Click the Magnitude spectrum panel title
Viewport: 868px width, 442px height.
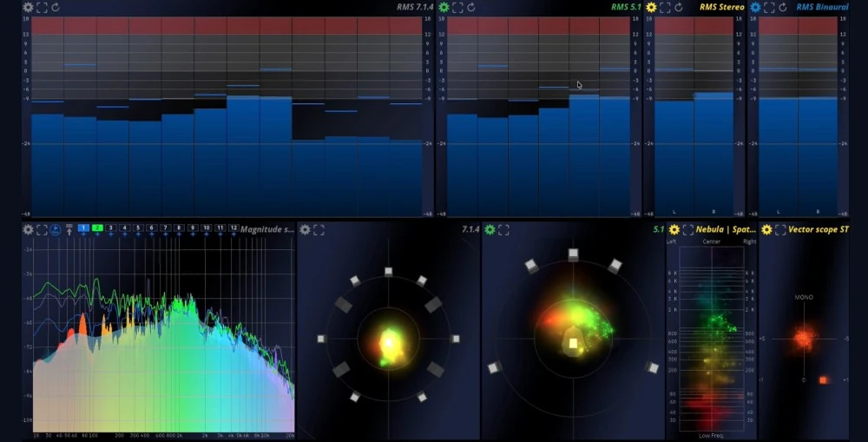pos(266,229)
